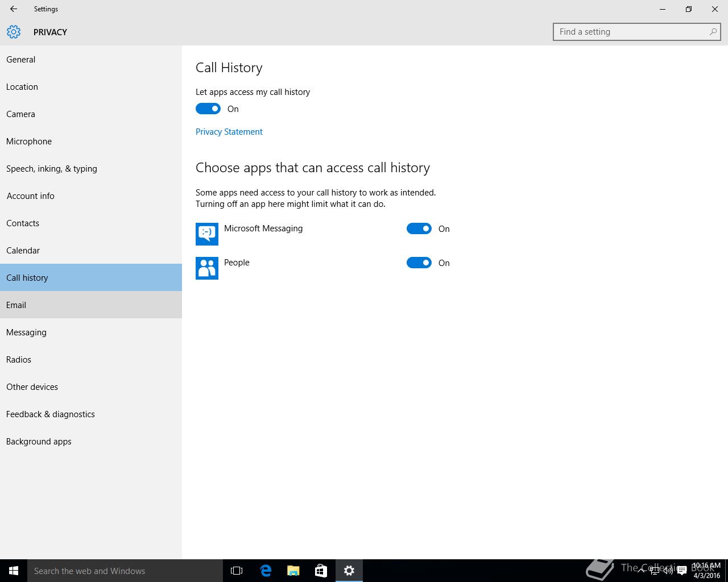The height and width of the screenshot is (582, 728).
Task: Select the Email privacy category
Action: [x=16, y=305]
